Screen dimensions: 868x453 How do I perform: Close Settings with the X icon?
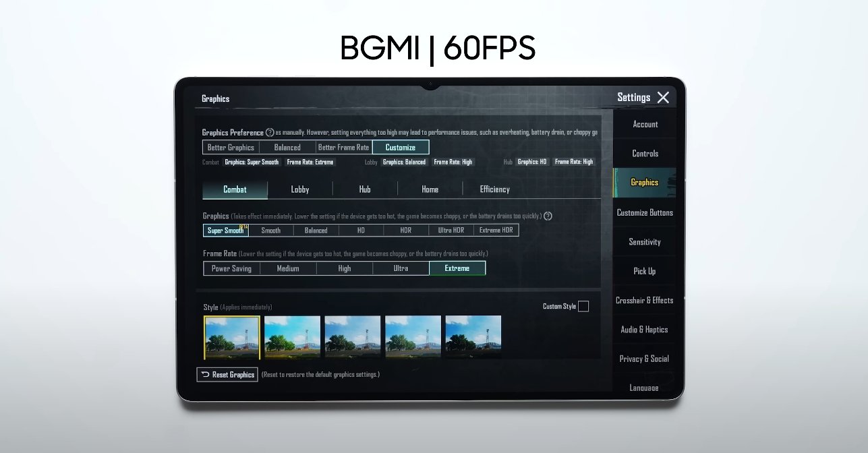663,98
